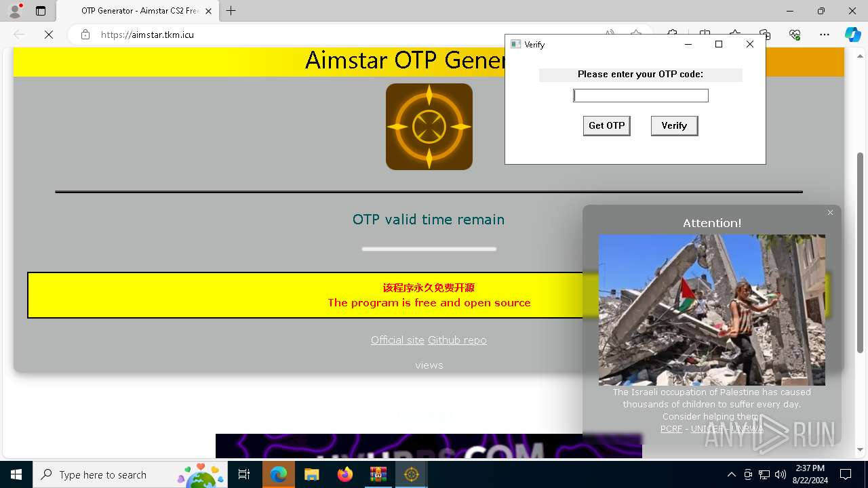The height and width of the screenshot is (488, 868).
Task: Click the OTP valid time progress bar
Action: coord(429,249)
